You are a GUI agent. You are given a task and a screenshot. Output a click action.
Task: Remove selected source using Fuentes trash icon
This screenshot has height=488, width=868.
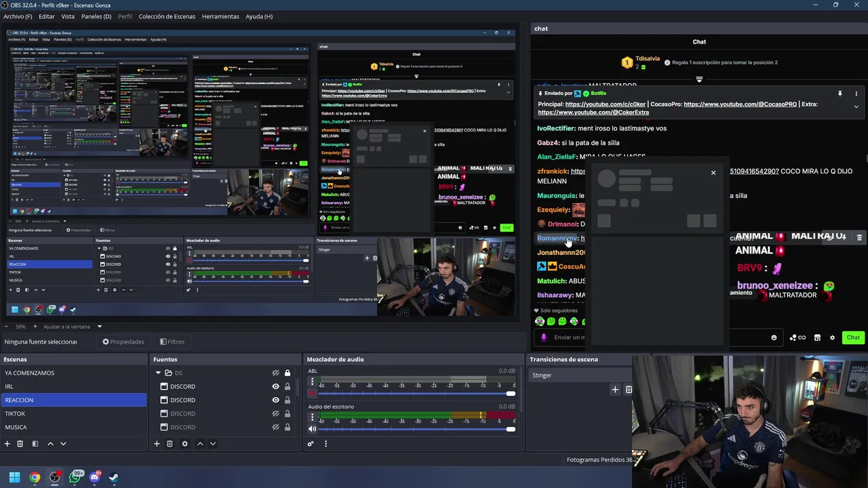[170, 444]
